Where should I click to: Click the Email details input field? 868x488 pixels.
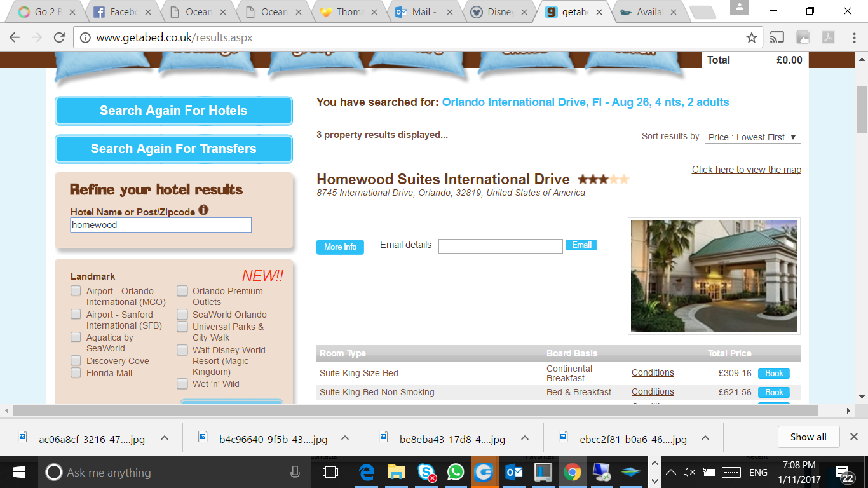(x=501, y=246)
